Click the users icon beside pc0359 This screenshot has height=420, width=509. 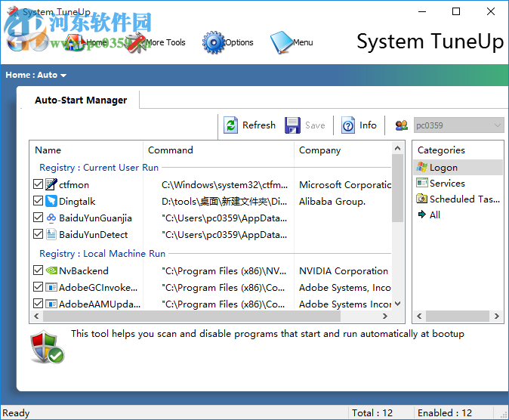pyautogui.click(x=402, y=125)
